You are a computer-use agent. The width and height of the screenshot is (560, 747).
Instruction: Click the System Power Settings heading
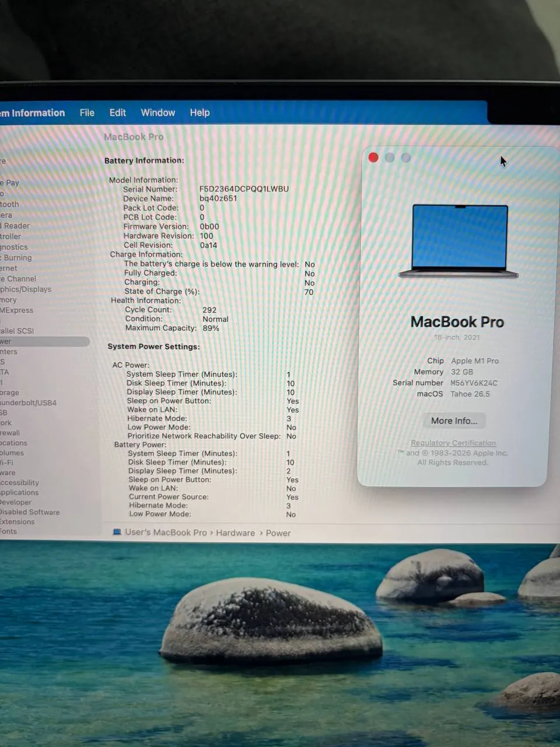[x=153, y=347]
